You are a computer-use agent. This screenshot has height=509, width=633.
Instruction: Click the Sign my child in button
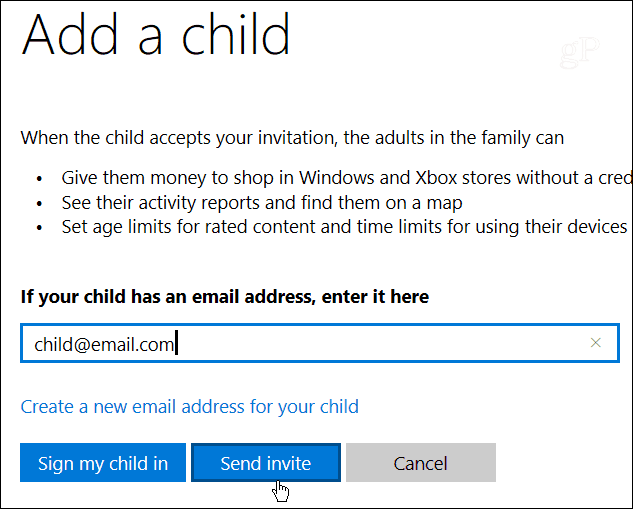(103, 463)
